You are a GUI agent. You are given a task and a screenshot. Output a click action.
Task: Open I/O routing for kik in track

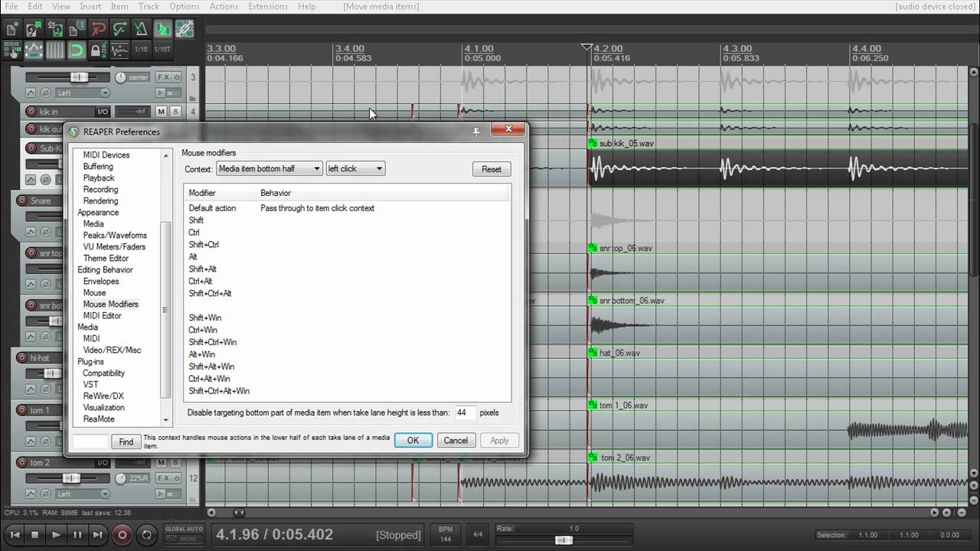point(103,112)
